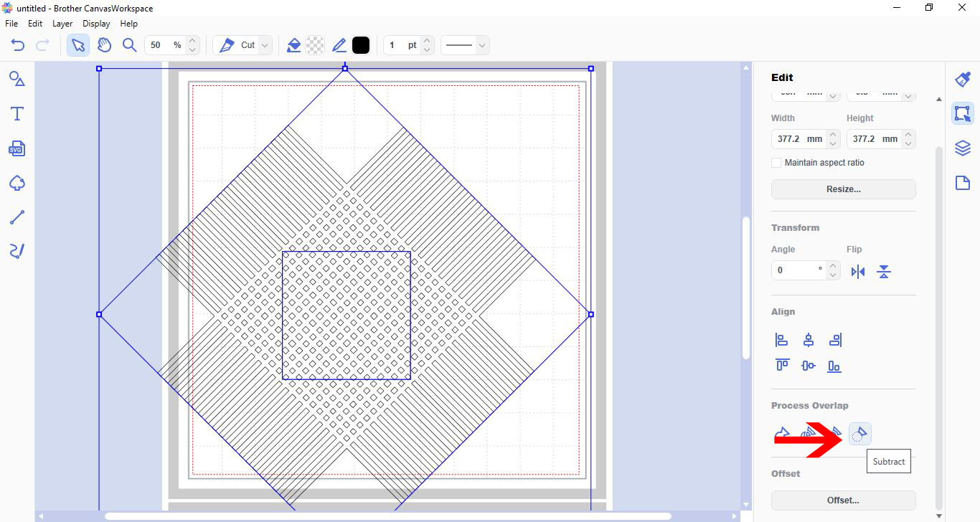The width and height of the screenshot is (980, 522).
Task: Open the image tracing tool icon
Action: tap(17, 183)
